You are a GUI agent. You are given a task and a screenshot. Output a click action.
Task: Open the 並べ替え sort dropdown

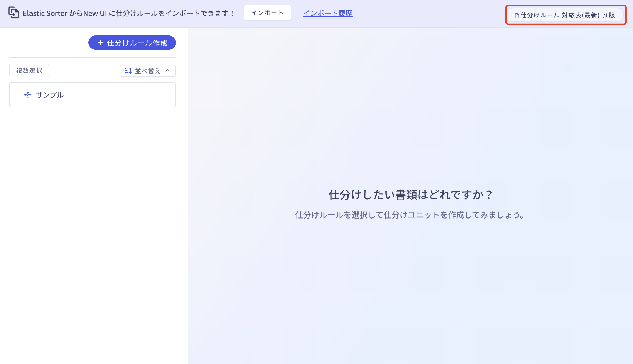(147, 71)
